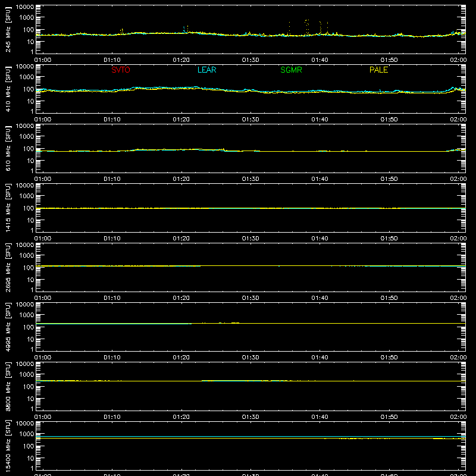This screenshot has width=476, height=476.
Task: Click the 245 MHz [SFU] axis label
Action: pos(8,29)
